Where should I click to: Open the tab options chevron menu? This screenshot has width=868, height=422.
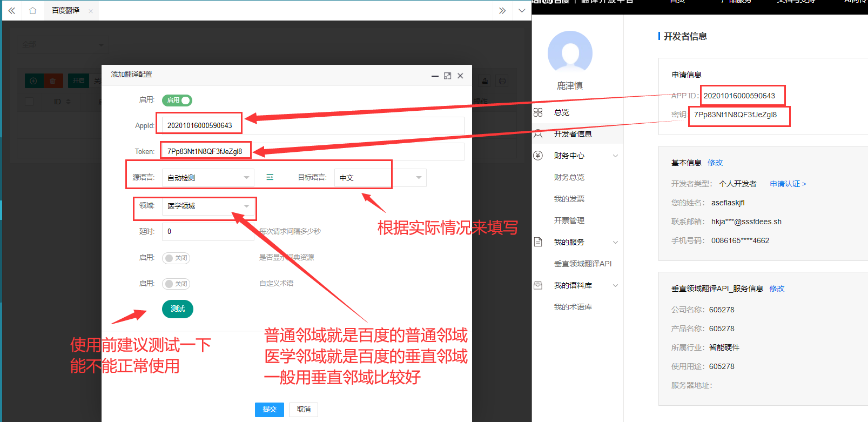tap(522, 10)
